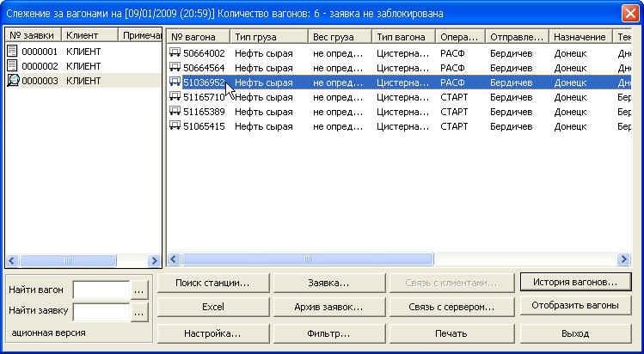The height and width of the screenshot is (354, 644).
Task: Select request number 0000002
Action: pos(40,66)
